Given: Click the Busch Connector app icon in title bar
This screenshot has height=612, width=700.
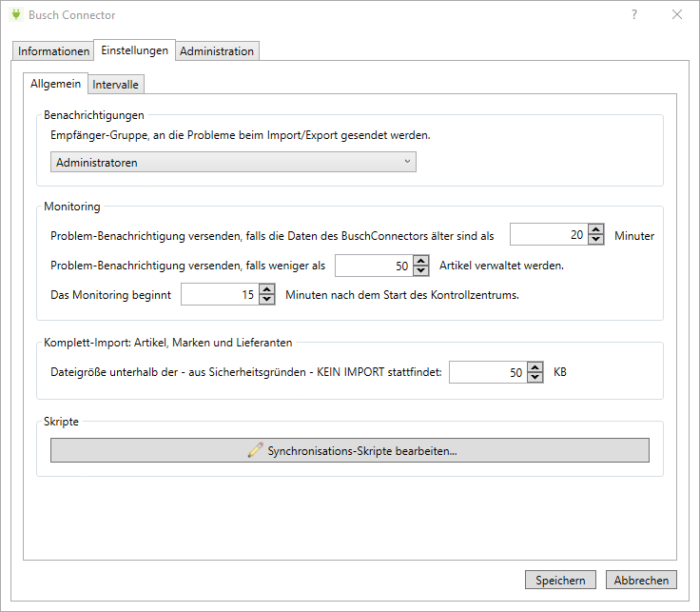Looking at the screenshot, I should click(14, 15).
